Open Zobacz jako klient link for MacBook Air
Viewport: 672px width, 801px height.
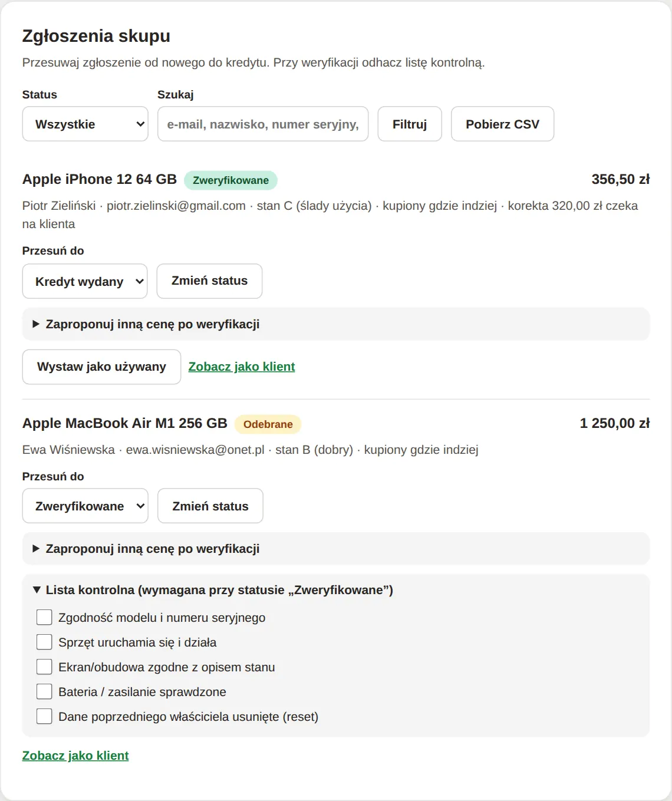pos(75,756)
